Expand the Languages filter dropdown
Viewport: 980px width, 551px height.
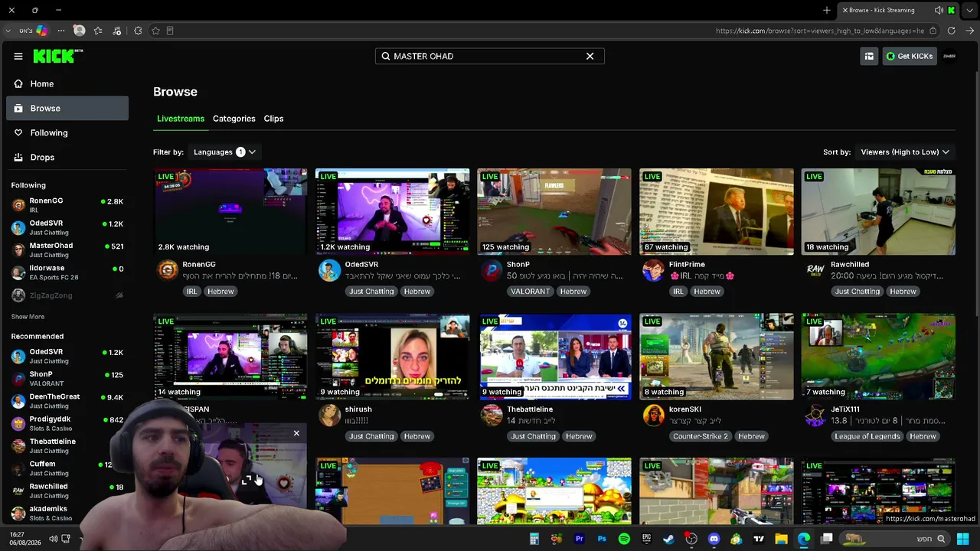224,152
